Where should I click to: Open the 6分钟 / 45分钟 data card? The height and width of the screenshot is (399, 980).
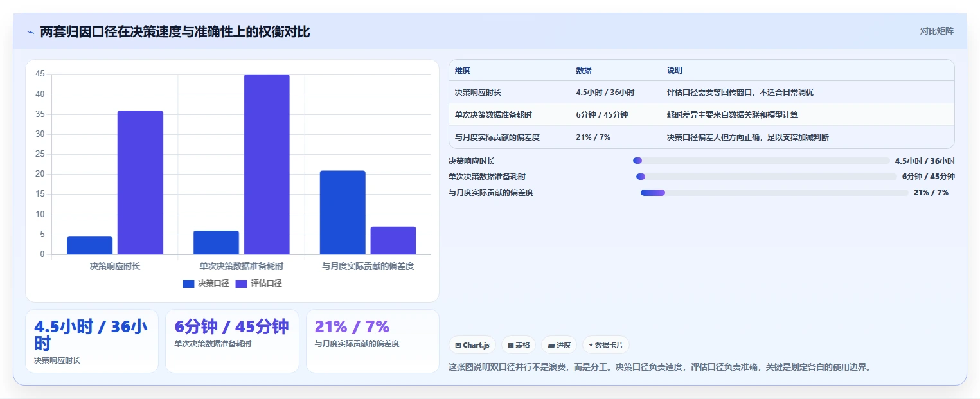(232, 341)
